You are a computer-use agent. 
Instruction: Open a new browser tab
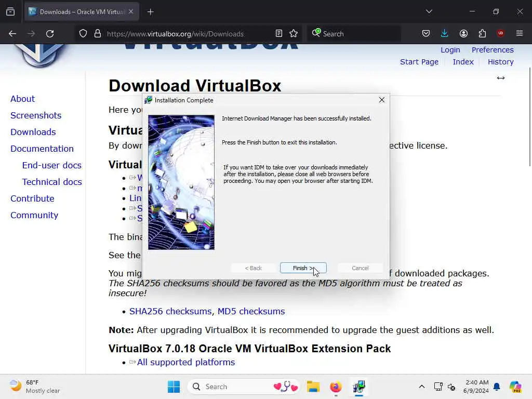150,12
